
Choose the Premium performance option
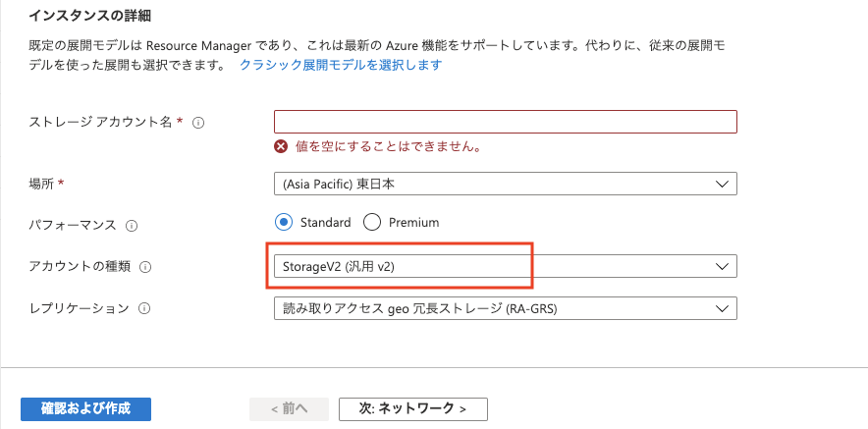click(372, 223)
